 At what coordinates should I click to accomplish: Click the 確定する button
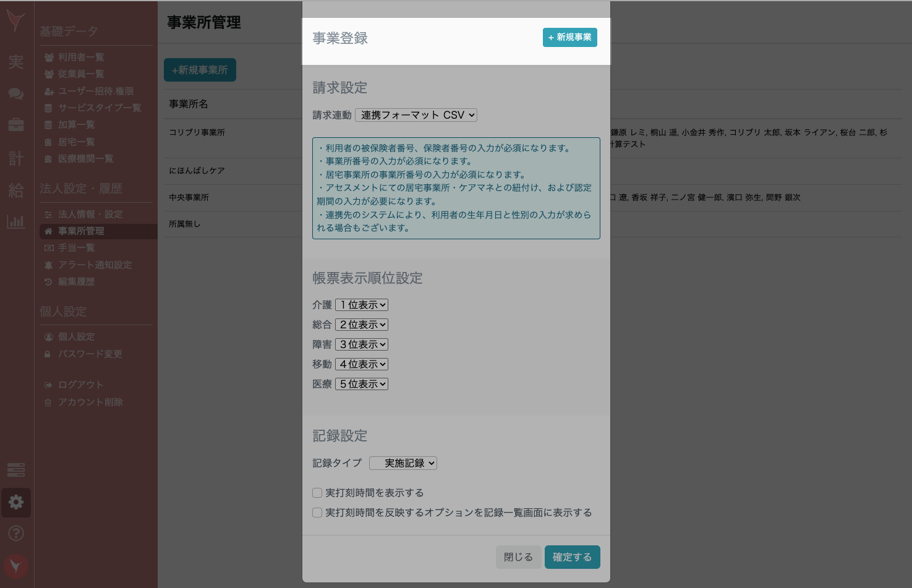point(572,557)
